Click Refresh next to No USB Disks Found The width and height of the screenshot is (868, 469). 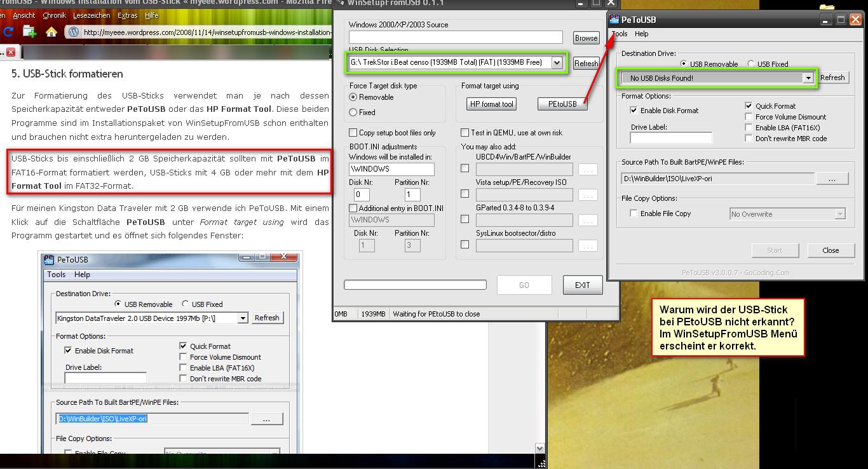[832, 78]
